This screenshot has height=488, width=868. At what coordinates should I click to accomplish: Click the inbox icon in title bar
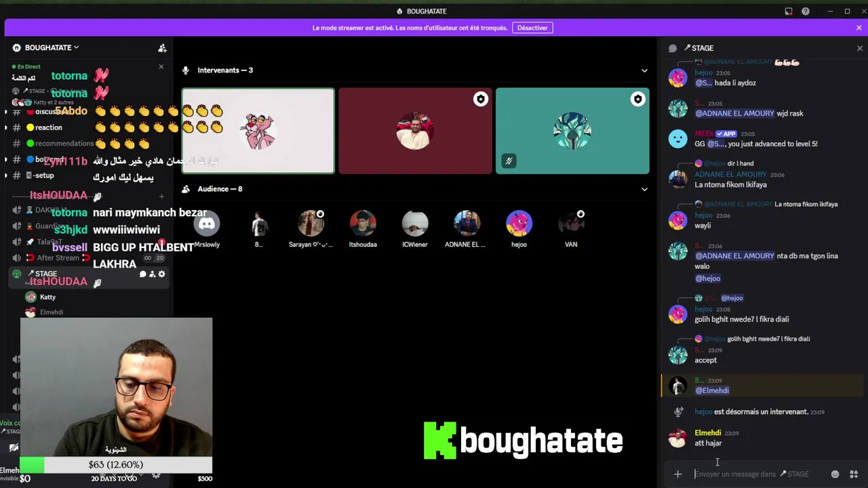[789, 12]
